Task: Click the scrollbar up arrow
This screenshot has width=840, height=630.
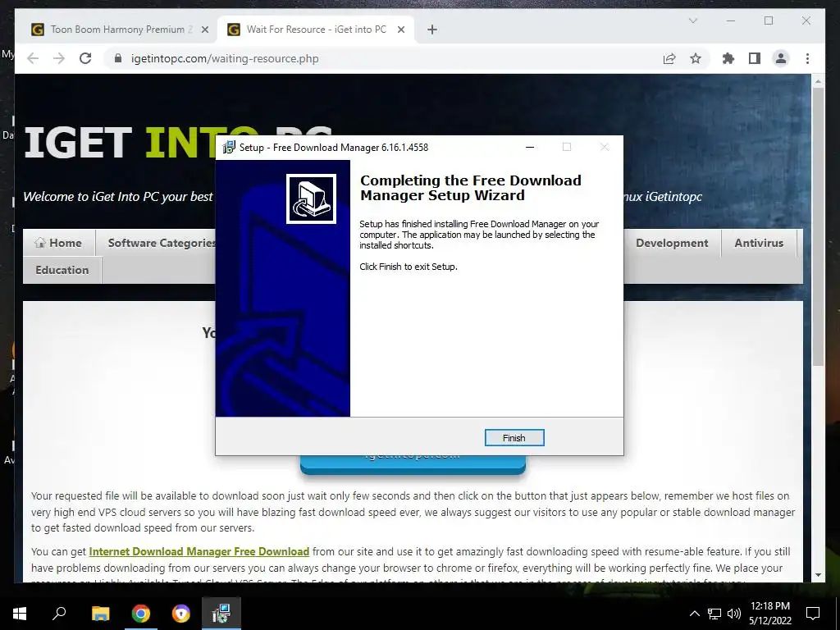Action: [x=818, y=81]
